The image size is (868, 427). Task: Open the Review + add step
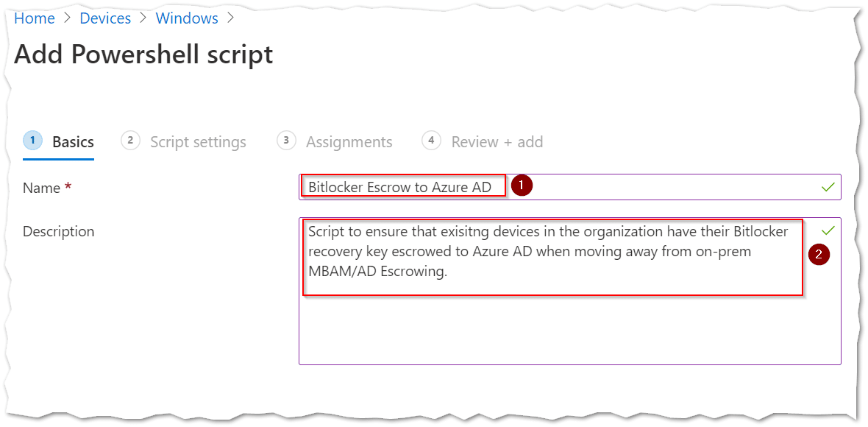pos(497,141)
